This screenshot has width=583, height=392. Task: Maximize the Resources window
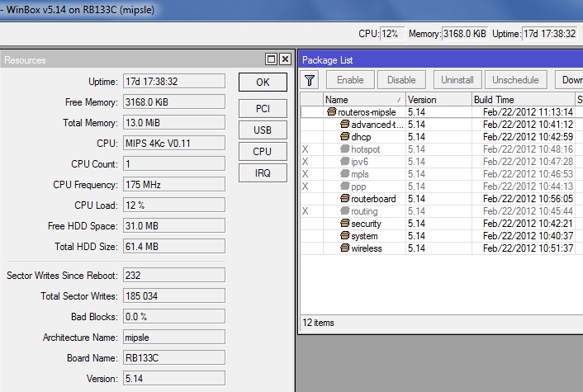(x=271, y=59)
